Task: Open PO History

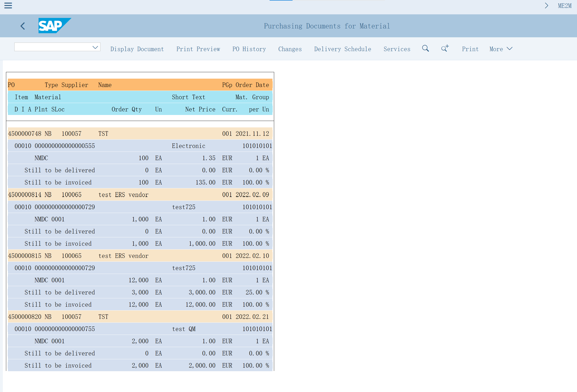Action: point(249,49)
